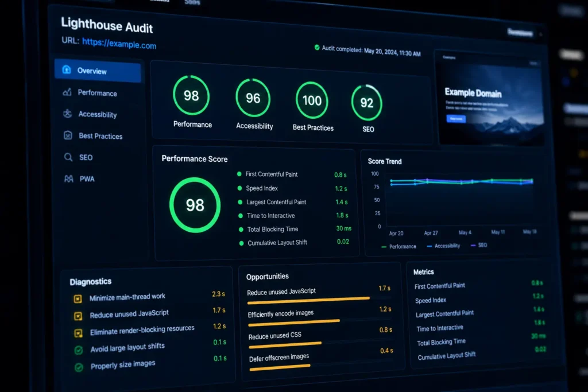Click 'Cumulative Layout Shift' in the Metrics panel

click(447, 356)
